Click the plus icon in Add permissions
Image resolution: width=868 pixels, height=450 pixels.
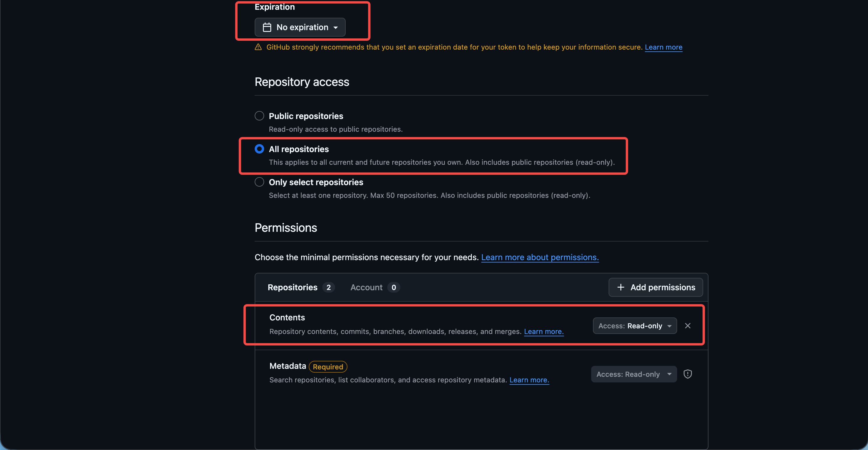point(621,287)
